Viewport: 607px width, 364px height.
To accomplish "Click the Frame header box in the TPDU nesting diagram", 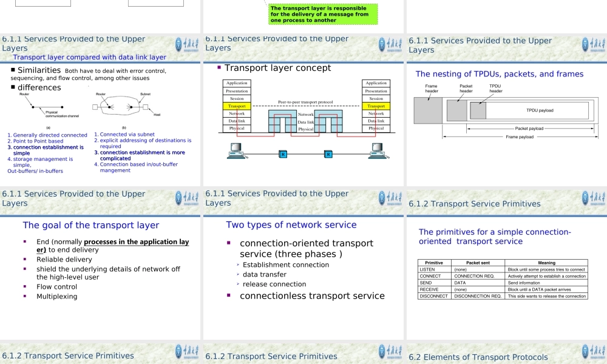I will point(427,109).
